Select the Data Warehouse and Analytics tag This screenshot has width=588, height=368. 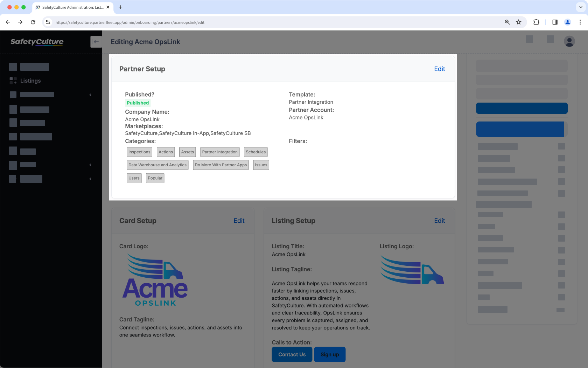click(157, 165)
